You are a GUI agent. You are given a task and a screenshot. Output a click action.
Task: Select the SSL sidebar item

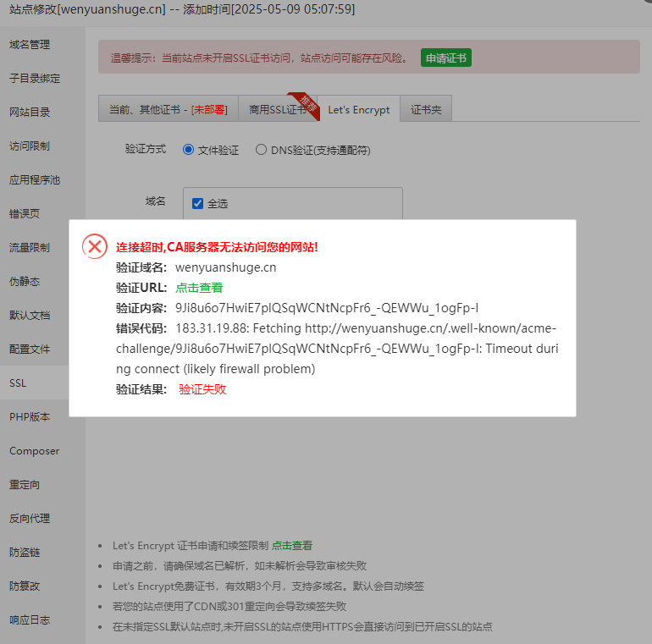click(18, 383)
